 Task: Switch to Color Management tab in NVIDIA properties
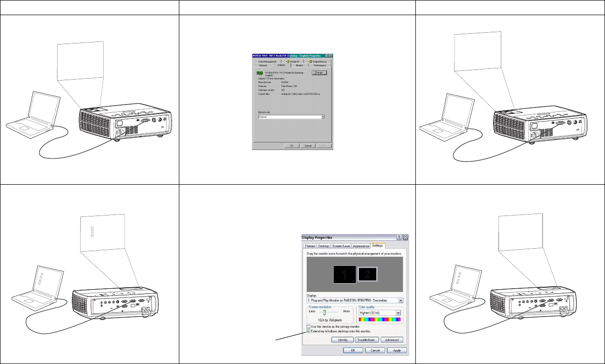(267, 62)
